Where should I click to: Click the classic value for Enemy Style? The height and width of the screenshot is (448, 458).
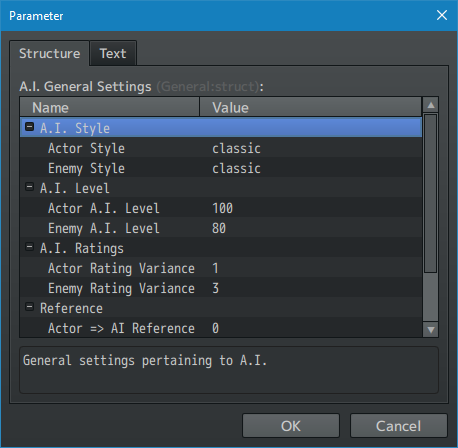(236, 169)
